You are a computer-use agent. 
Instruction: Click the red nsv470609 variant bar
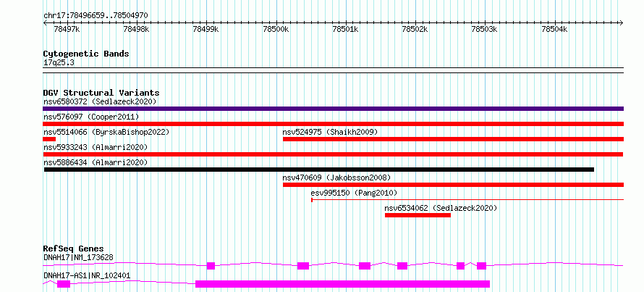[x=454, y=185]
